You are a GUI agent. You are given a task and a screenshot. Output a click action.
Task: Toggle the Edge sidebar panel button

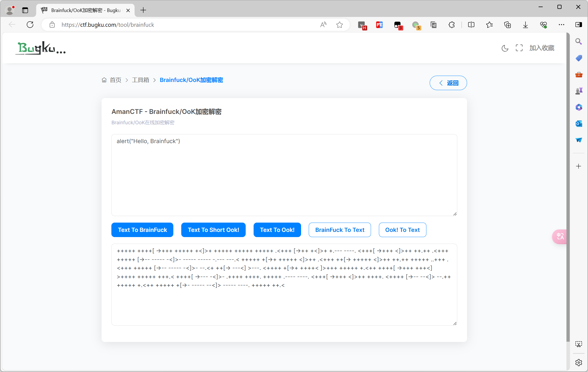coord(578,25)
